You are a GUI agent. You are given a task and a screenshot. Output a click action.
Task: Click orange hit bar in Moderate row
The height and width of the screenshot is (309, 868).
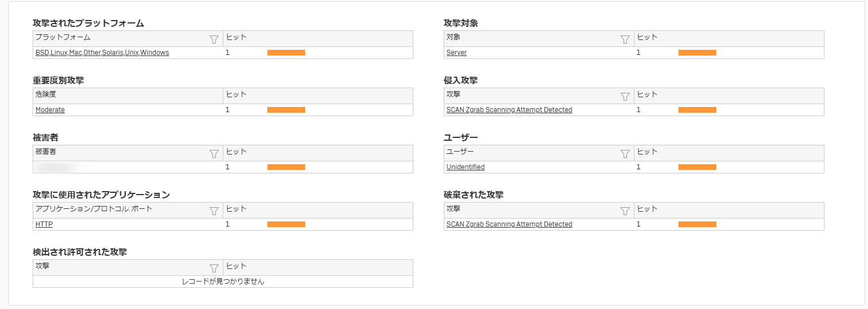(x=286, y=110)
